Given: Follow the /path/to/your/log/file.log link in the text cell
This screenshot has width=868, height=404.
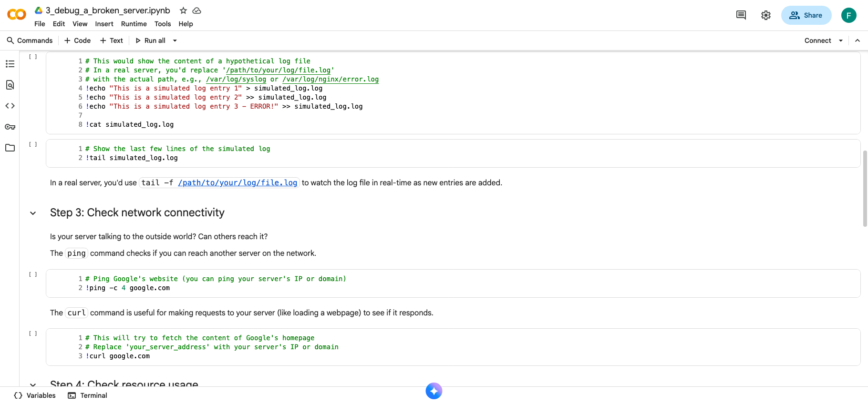Looking at the screenshot, I should [238, 182].
